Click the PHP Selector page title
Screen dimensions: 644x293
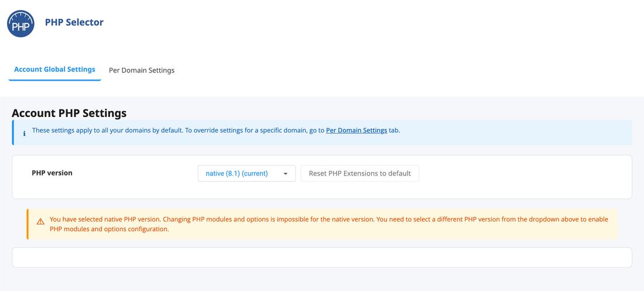[x=74, y=23]
